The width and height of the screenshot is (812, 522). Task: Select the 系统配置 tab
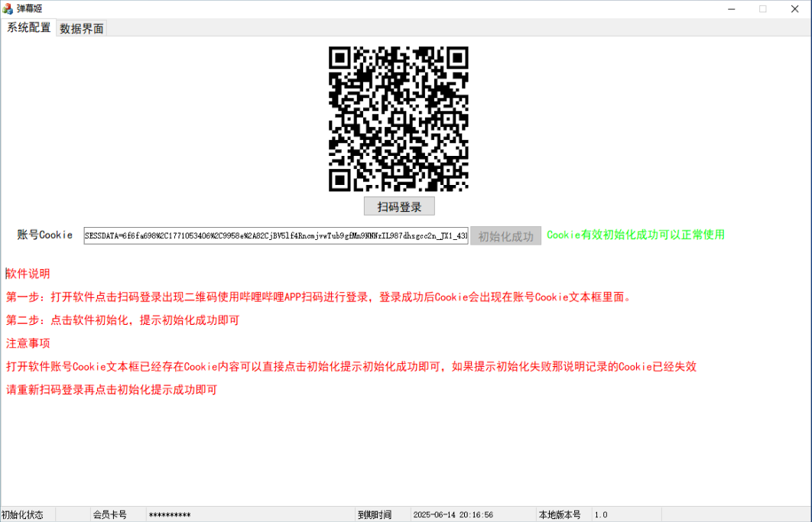pos(28,28)
